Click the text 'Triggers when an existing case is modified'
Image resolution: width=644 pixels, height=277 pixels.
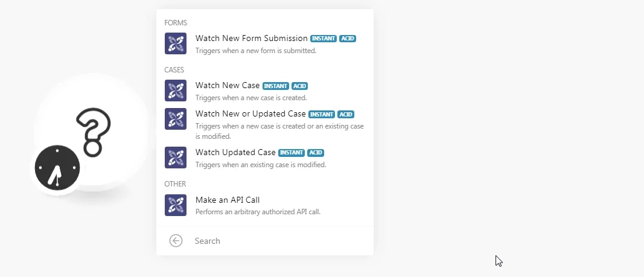click(x=260, y=165)
